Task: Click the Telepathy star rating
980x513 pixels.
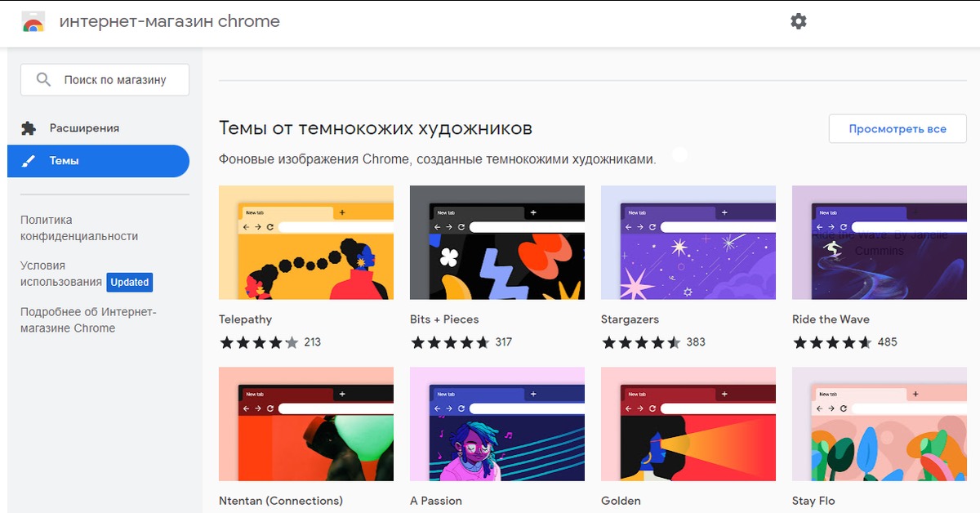Action: pyautogui.click(x=259, y=342)
